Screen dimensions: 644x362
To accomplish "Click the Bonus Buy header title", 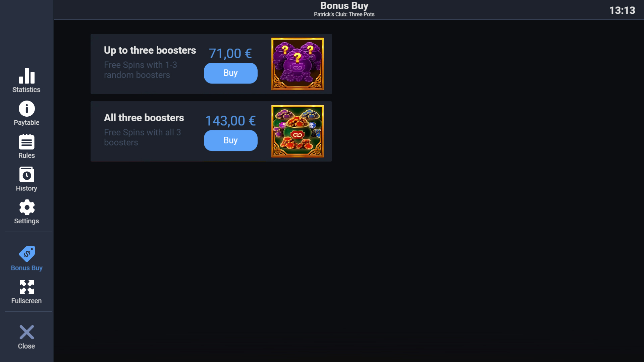I will tap(344, 6).
